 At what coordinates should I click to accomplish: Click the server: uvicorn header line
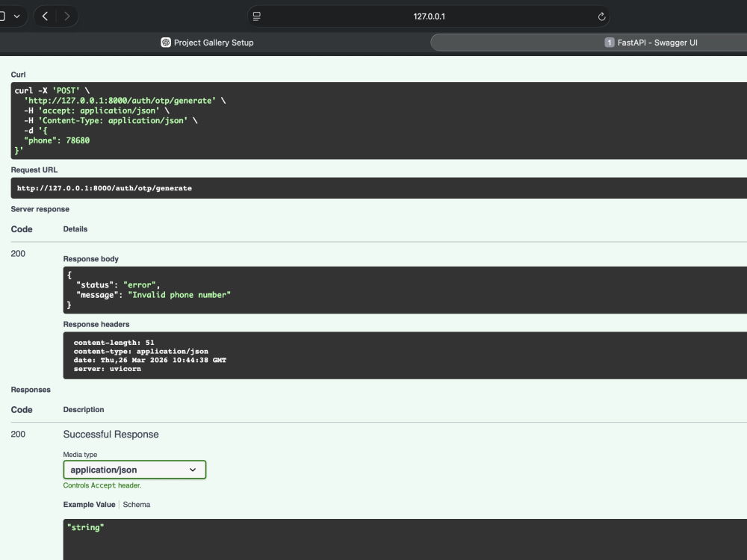coord(107,369)
